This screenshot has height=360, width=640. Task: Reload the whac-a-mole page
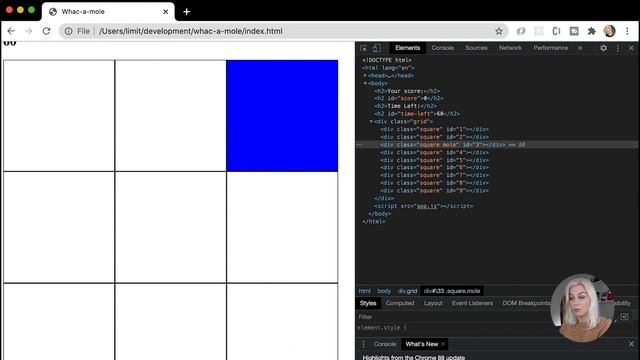tap(46, 31)
